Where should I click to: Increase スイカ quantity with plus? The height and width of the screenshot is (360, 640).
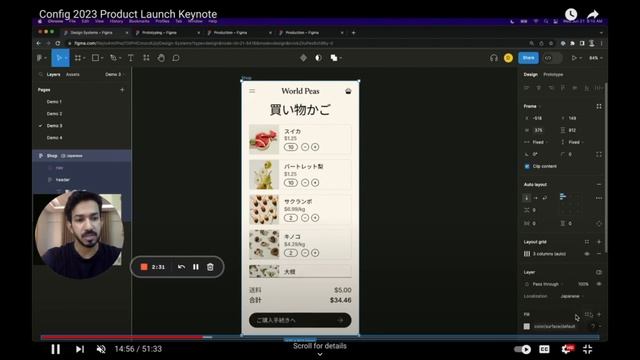(x=315, y=147)
